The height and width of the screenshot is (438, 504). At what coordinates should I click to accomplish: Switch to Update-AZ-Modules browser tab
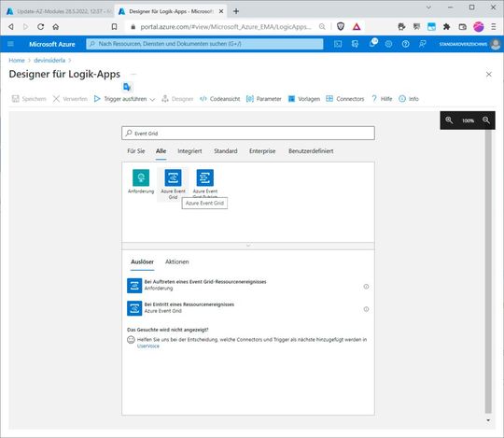pyautogui.click(x=59, y=11)
